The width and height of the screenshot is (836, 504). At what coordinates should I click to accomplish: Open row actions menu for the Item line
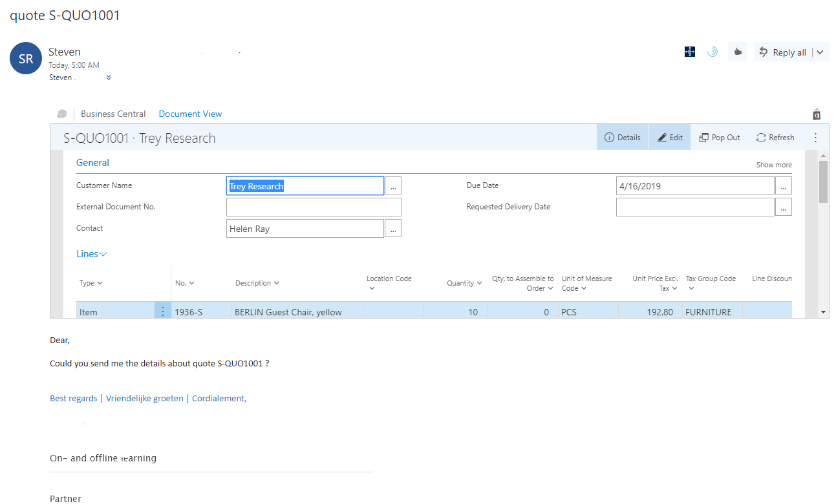click(163, 311)
